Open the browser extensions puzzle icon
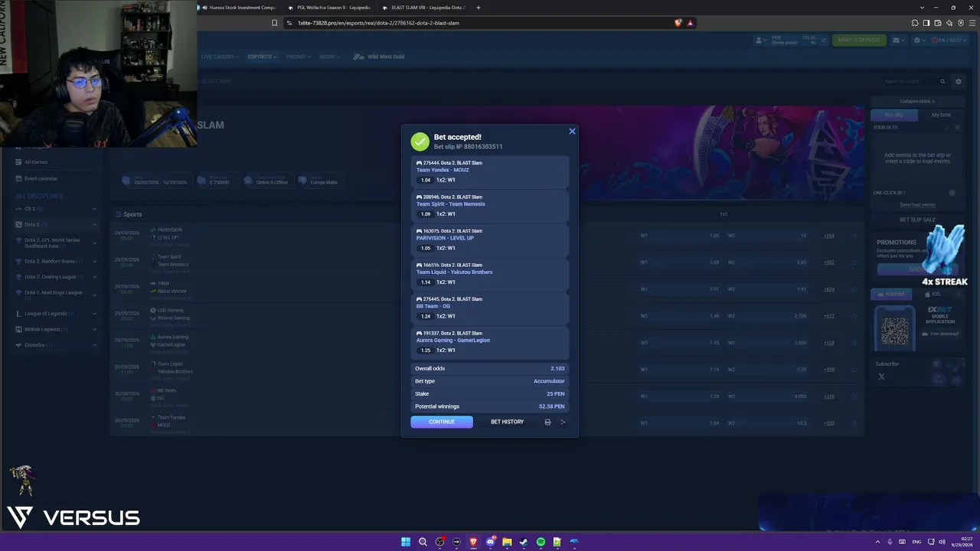This screenshot has width=980, height=551. coord(915,23)
